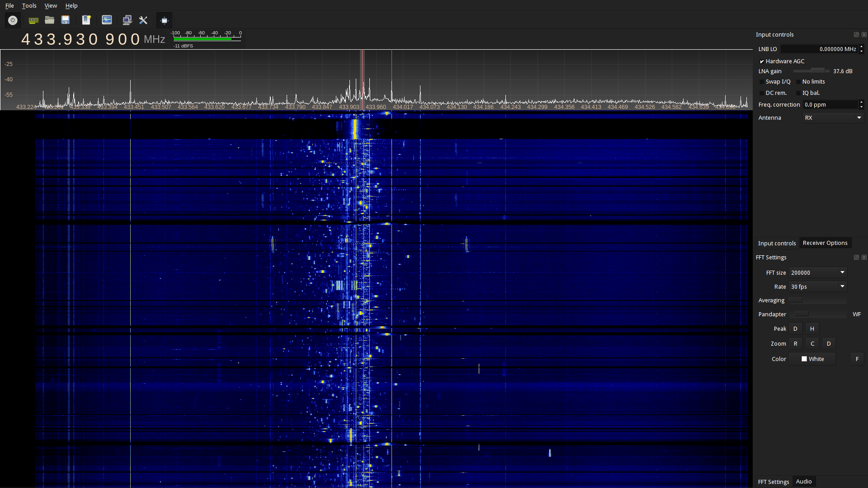Increase LNB LO with up arrow
Viewport: 868px width, 488px height.
[861, 47]
